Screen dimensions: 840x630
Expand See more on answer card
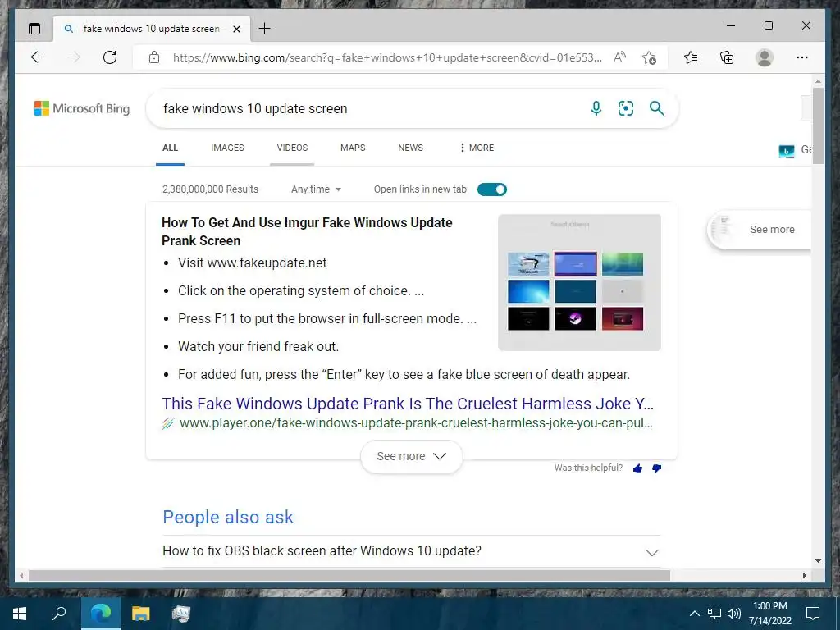(x=412, y=456)
